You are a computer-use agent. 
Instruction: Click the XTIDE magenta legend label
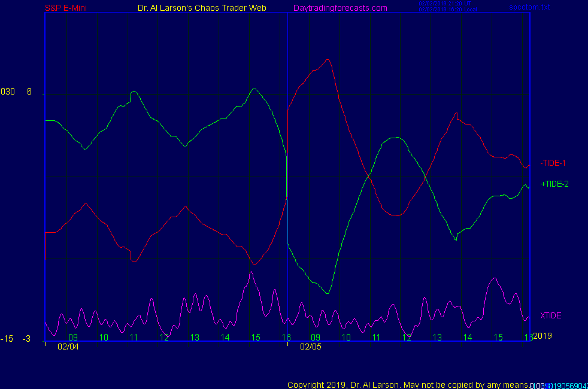click(551, 315)
